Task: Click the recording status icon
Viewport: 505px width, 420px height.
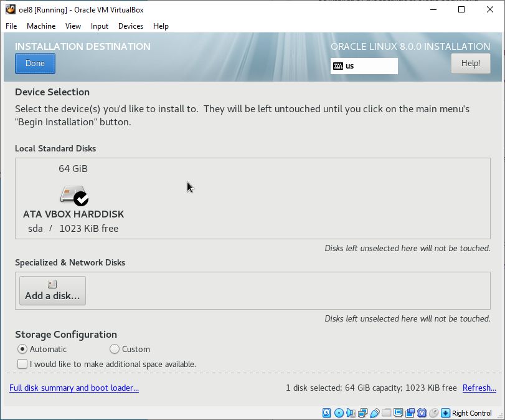Action: click(410, 413)
